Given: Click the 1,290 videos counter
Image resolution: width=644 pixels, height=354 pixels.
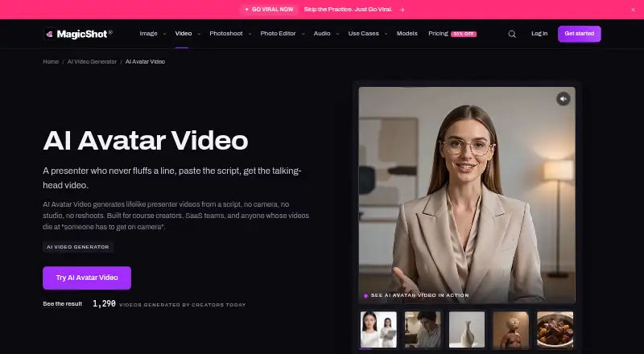Looking at the screenshot, I should click(169, 304).
